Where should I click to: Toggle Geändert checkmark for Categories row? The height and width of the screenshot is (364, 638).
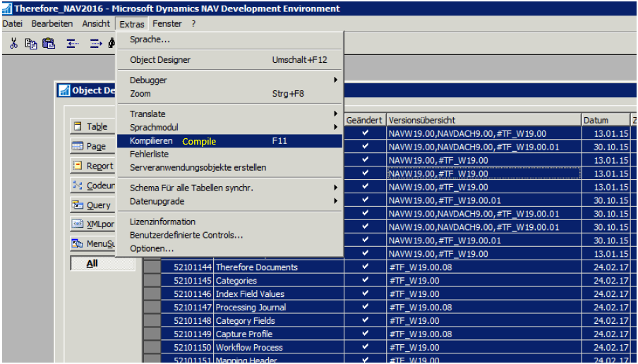click(x=365, y=281)
